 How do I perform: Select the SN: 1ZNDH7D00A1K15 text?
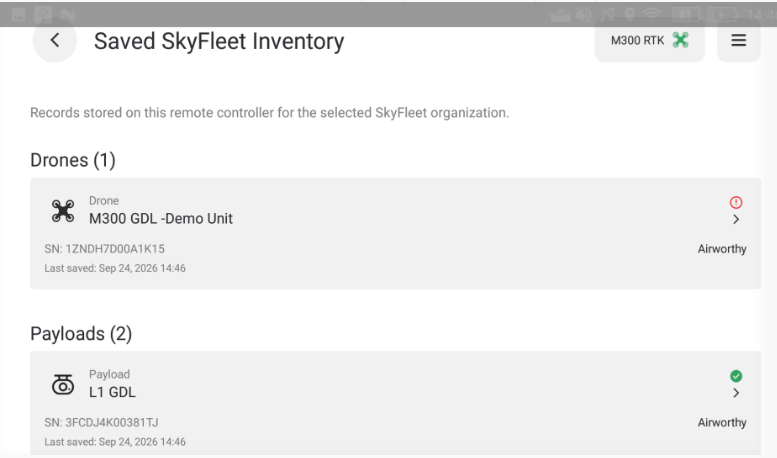pos(105,249)
